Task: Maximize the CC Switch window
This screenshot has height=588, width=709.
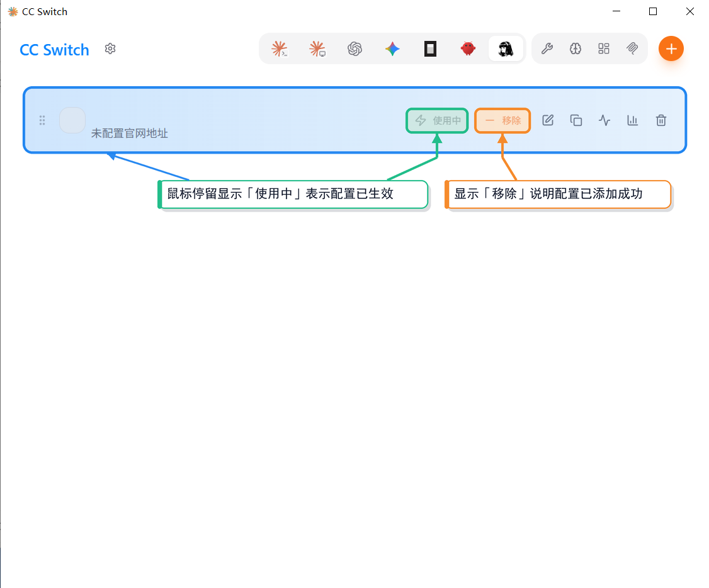Action: tap(653, 11)
